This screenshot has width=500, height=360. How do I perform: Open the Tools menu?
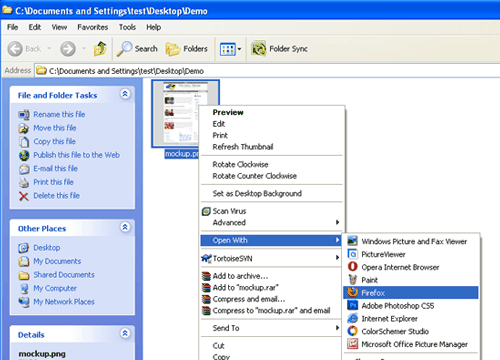click(127, 27)
